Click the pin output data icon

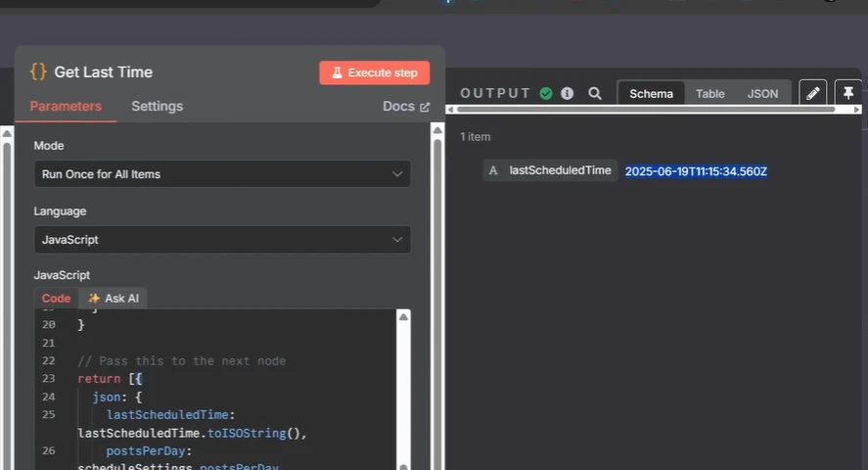(848, 93)
